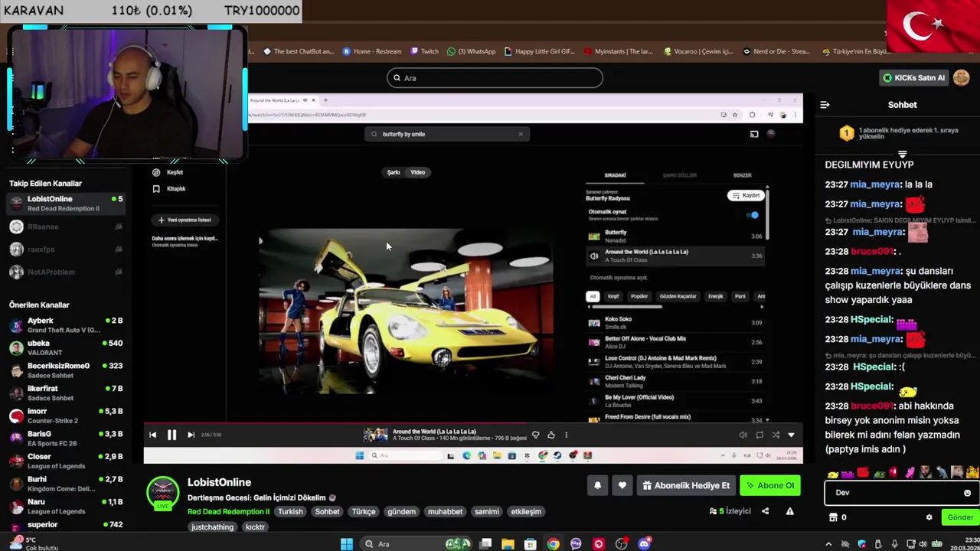Skip to previous track in music player
The width and height of the screenshot is (980, 551).
(x=152, y=435)
